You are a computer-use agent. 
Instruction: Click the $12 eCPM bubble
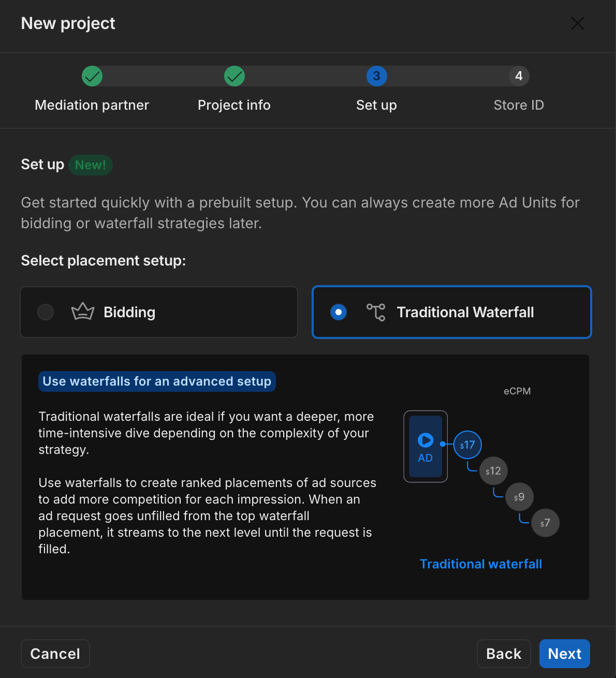point(493,471)
